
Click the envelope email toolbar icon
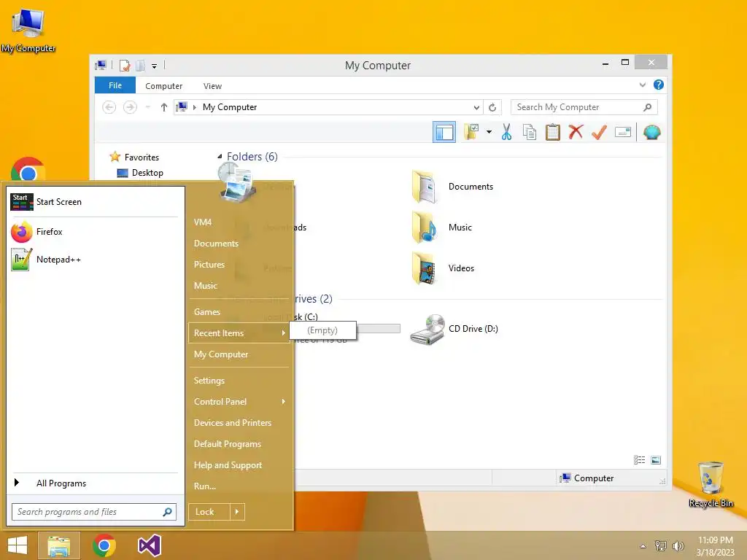[623, 132]
